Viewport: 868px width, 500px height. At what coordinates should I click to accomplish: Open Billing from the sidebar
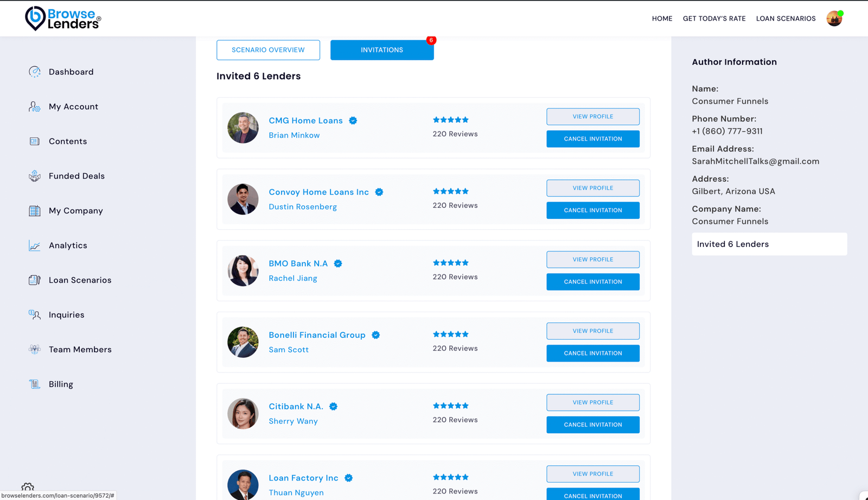click(61, 384)
